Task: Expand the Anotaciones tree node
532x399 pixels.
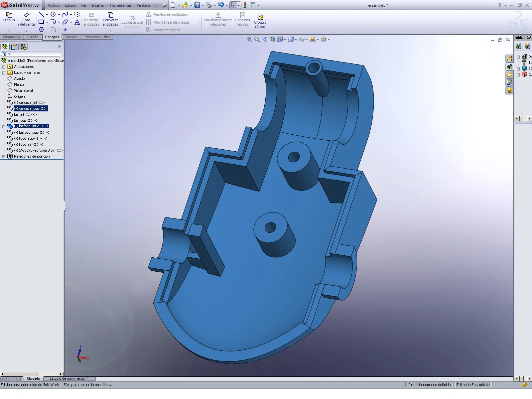Action: pyautogui.click(x=4, y=66)
